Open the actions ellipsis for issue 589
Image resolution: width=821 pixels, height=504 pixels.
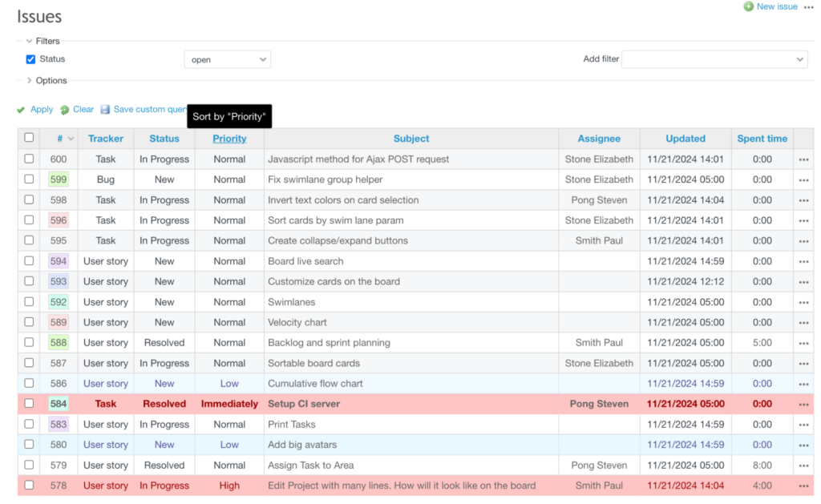803,322
